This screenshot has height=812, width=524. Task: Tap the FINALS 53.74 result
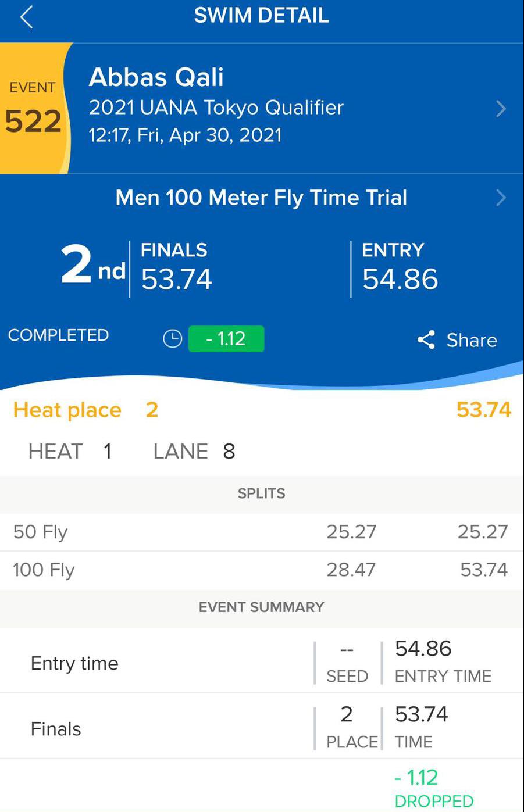click(x=177, y=267)
